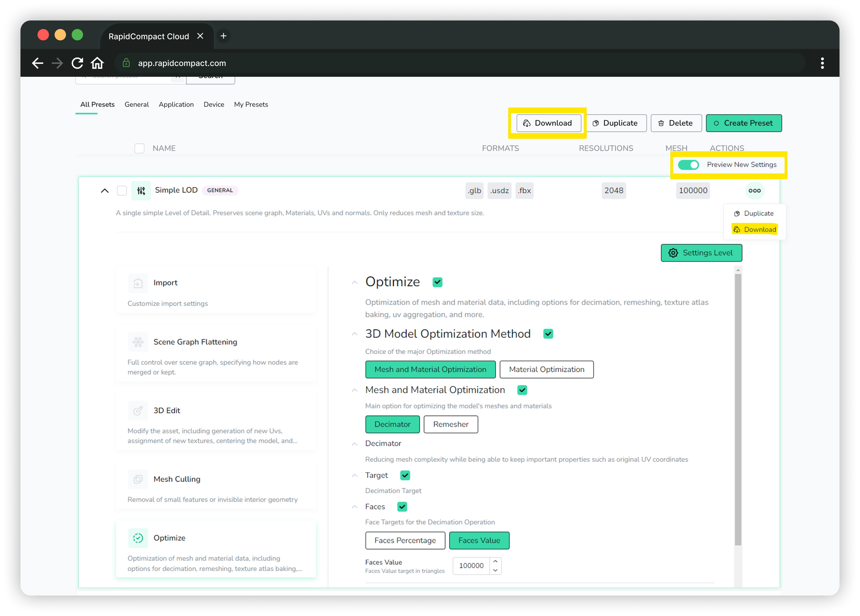Select Mesh and Material Optimization method button
This screenshot has width=860, height=616.
coord(430,370)
